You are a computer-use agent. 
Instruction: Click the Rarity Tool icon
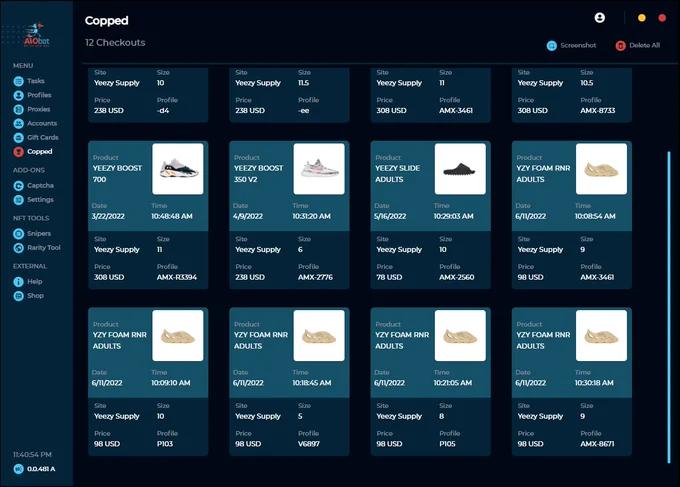(x=18, y=248)
